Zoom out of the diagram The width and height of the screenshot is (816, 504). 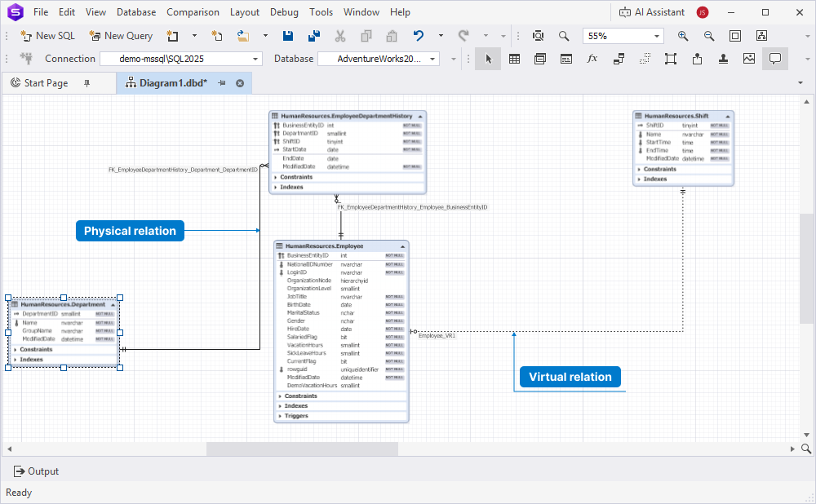tap(709, 36)
